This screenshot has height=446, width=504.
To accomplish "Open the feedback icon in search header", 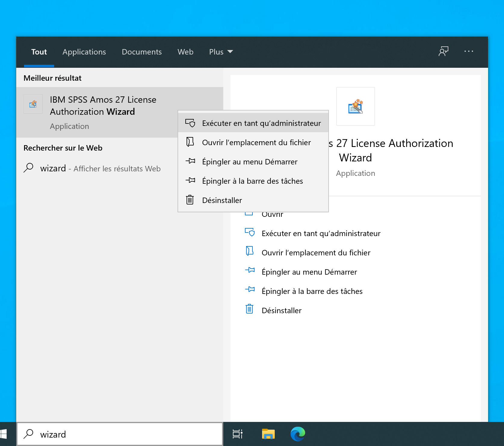I will (x=443, y=51).
